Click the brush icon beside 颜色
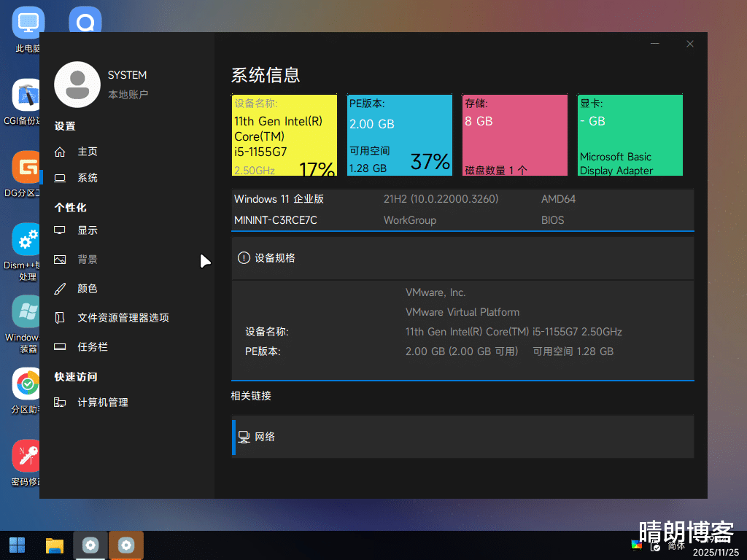Viewport: 747px width, 560px height. 60,289
